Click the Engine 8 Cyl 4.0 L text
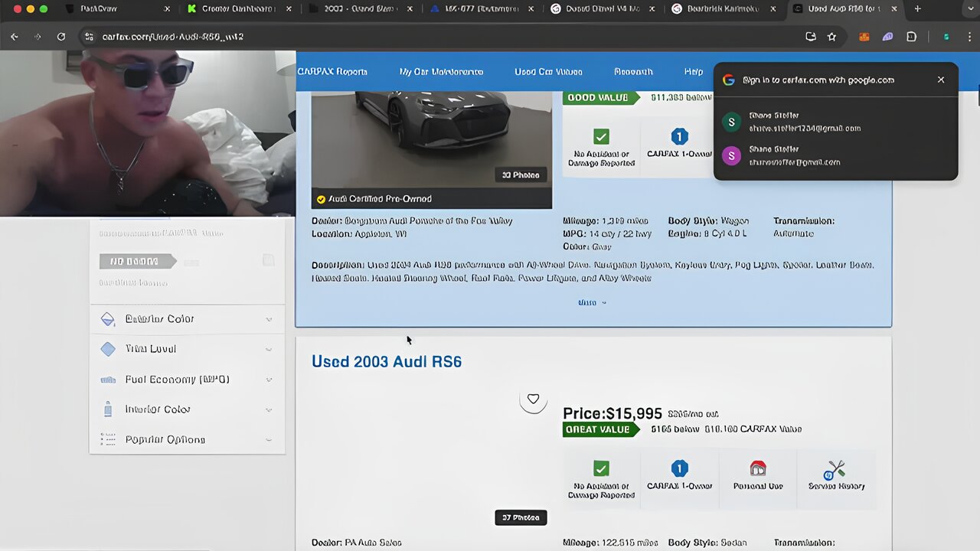This screenshot has width=980, height=551. point(707,233)
